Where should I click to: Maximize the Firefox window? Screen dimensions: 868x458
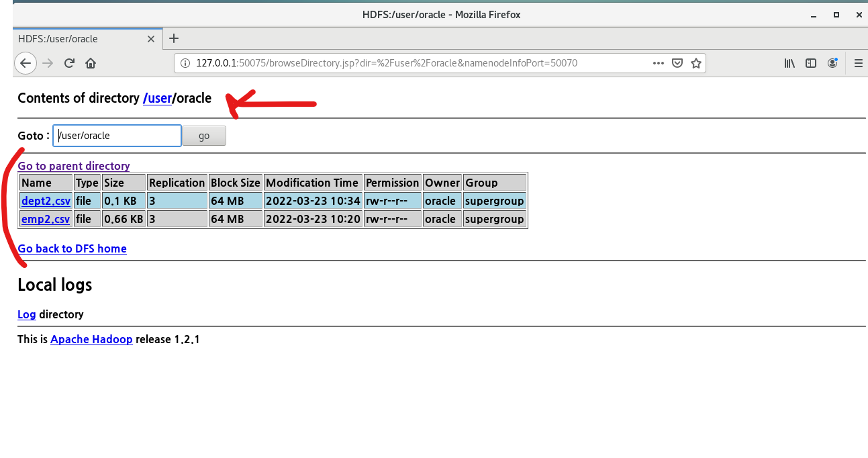click(x=836, y=15)
